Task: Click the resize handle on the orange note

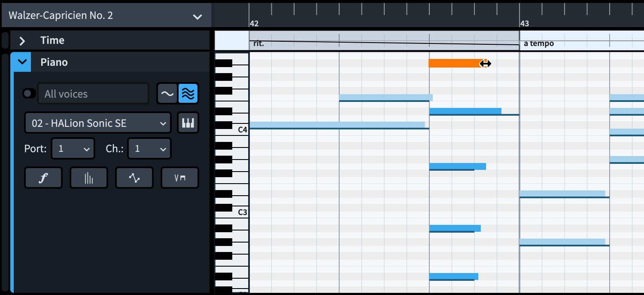Action: (x=485, y=64)
